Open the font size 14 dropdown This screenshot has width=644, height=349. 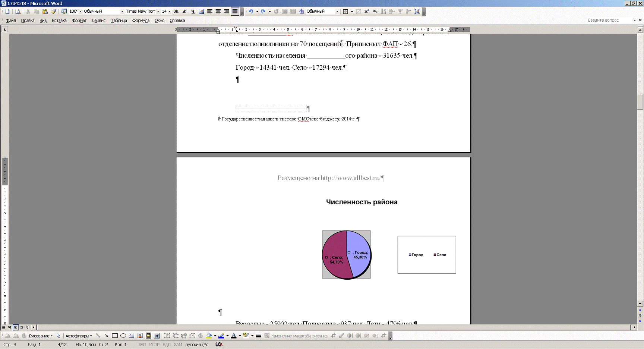pyautogui.click(x=169, y=12)
